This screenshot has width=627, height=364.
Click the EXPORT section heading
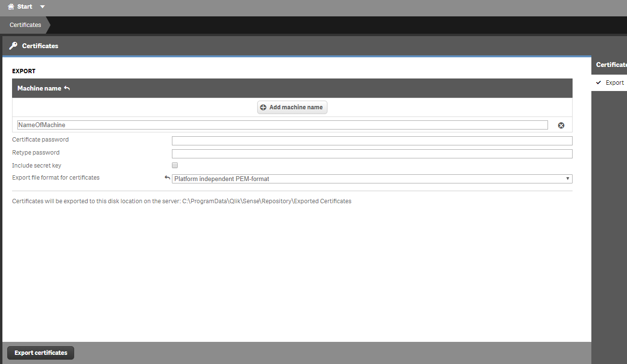coord(24,71)
